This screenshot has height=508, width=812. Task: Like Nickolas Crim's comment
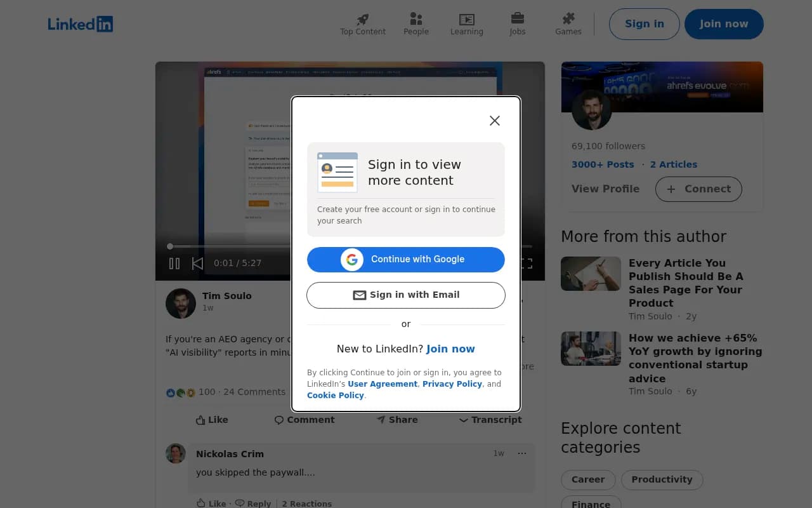pos(211,504)
